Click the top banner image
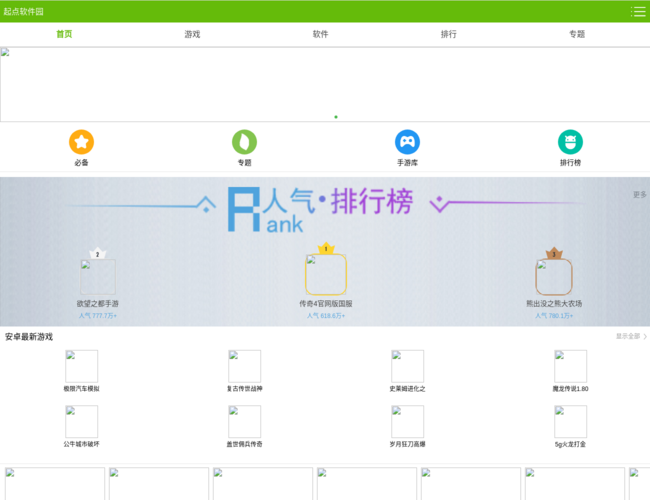The width and height of the screenshot is (650, 500). (325, 84)
